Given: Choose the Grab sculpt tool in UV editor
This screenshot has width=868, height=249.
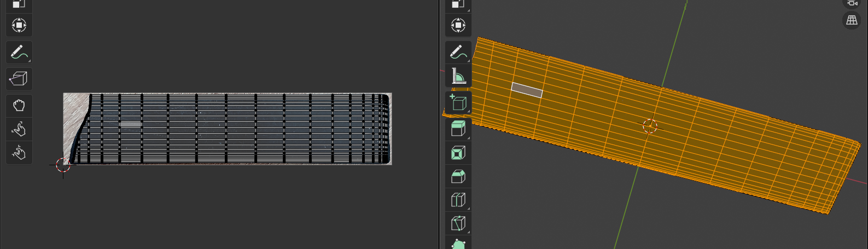Looking at the screenshot, I should coord(19,105).
